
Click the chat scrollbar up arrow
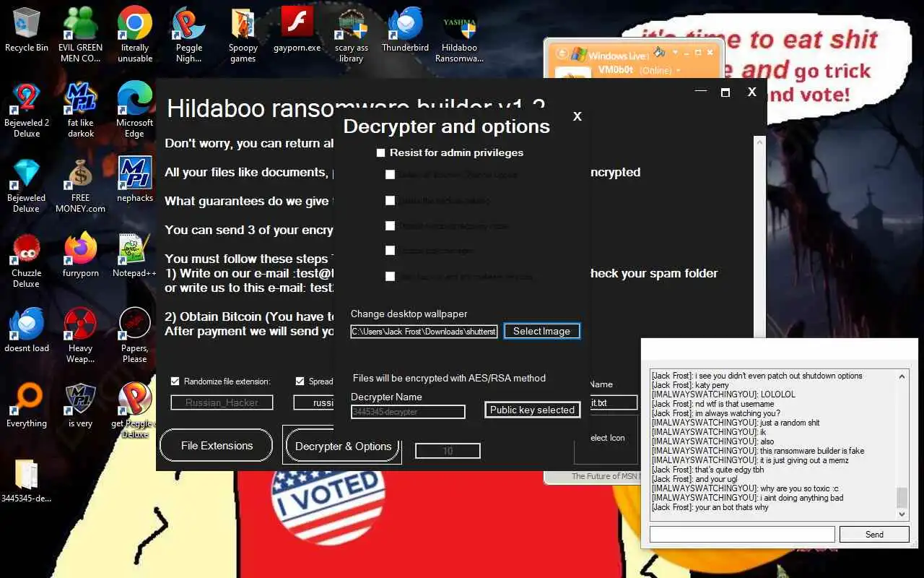tap(902, 376)
